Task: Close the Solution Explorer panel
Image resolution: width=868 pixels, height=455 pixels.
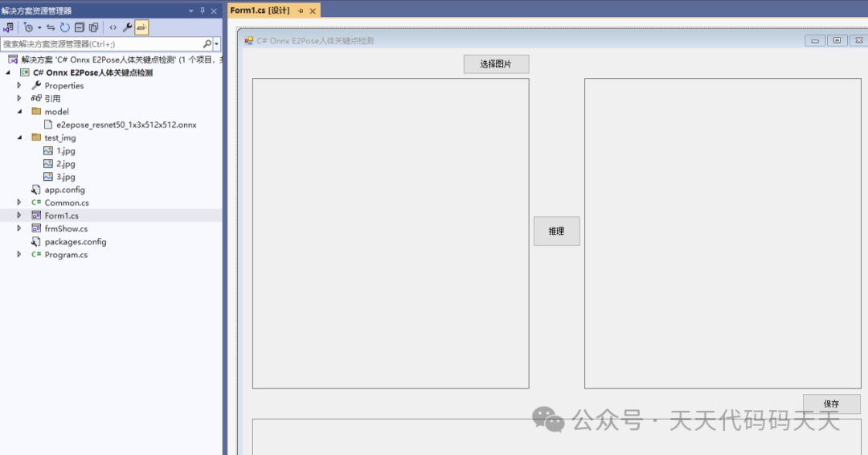Action: [x=214, y=10]
